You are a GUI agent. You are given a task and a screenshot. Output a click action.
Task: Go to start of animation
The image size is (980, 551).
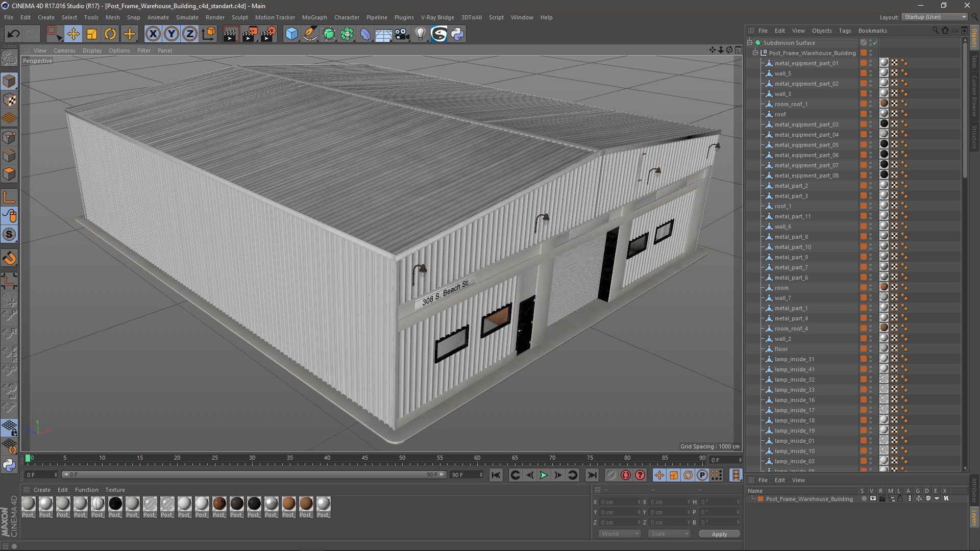pyautogui.click(x=496, y=475)
